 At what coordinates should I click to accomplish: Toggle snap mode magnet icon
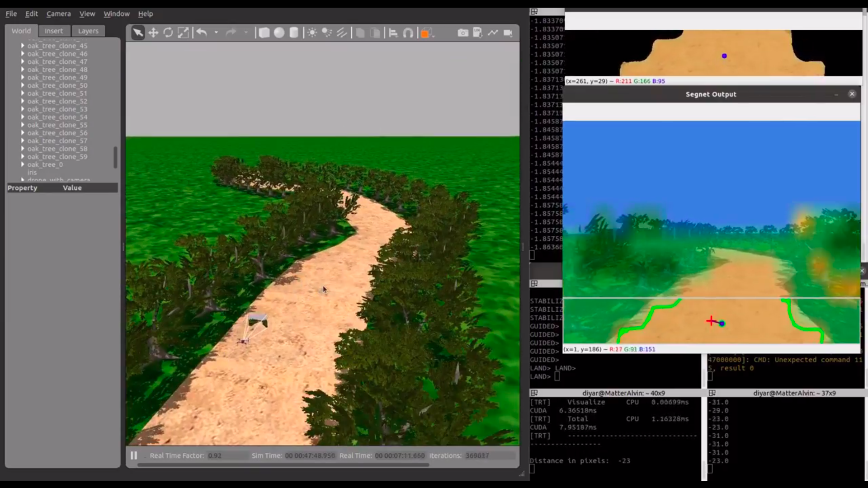(x=408, y=33)
